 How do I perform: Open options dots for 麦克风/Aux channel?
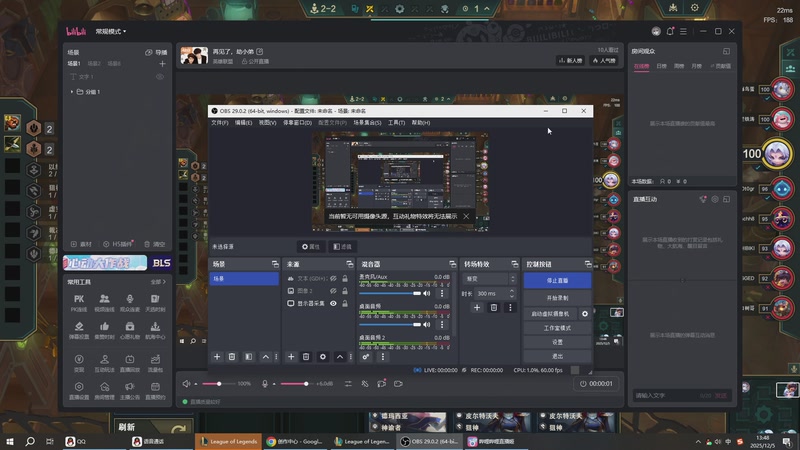442,293
